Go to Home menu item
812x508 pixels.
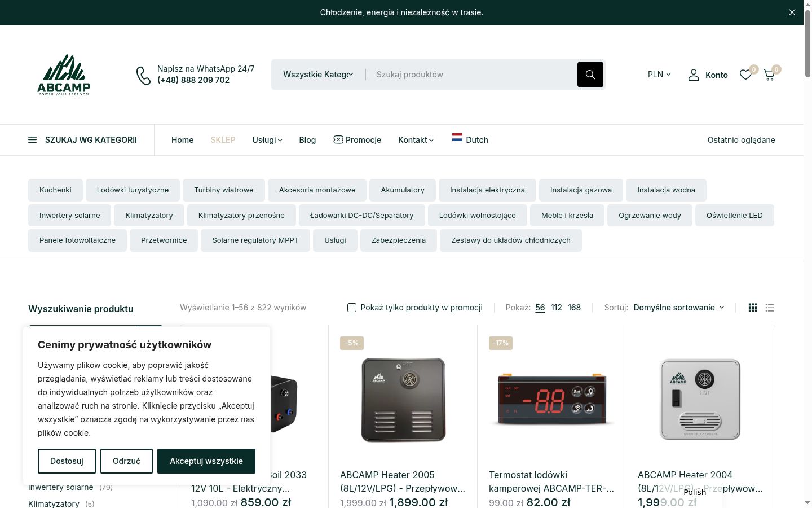(182, 140)
